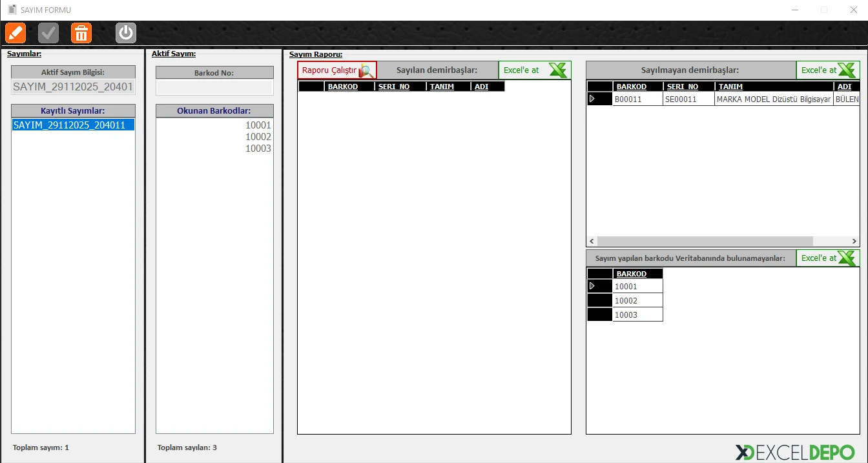The height and width of the screenshot is (463, 868).
Task: Select scanned barcode 10003 in Okunan Barkodlar
Action: pos(258,149)
